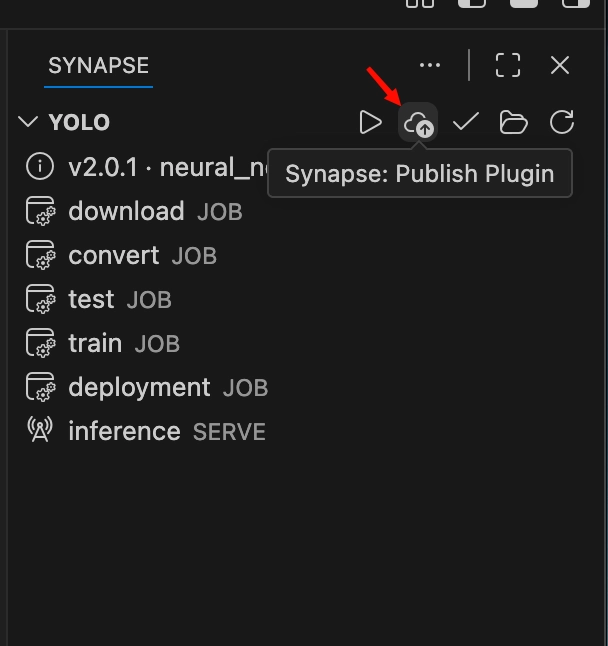The width and height of the screenshot is (608, 646).
Task: Click the inference serve antenna icon
Action: click(40, 429)
